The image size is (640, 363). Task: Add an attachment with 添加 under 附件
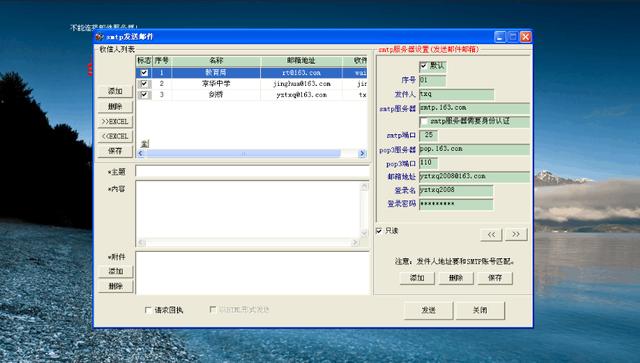pyautogui.click(x=116, y=271)
